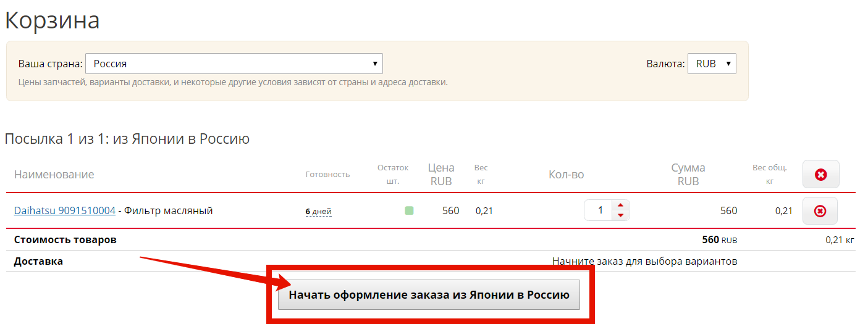
Task: Delete the Daihatsu oil filter row
Action: coord(820,211)
